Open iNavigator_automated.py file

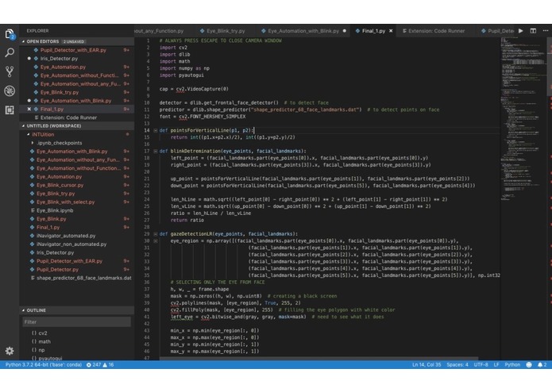click(x=76, y=236)
